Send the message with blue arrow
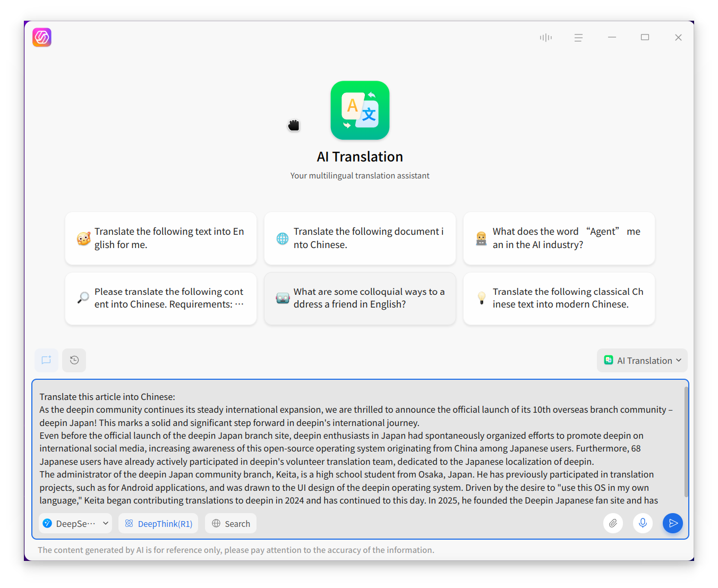This screenshot has width=718, height=588. click(x=673, y=523)
